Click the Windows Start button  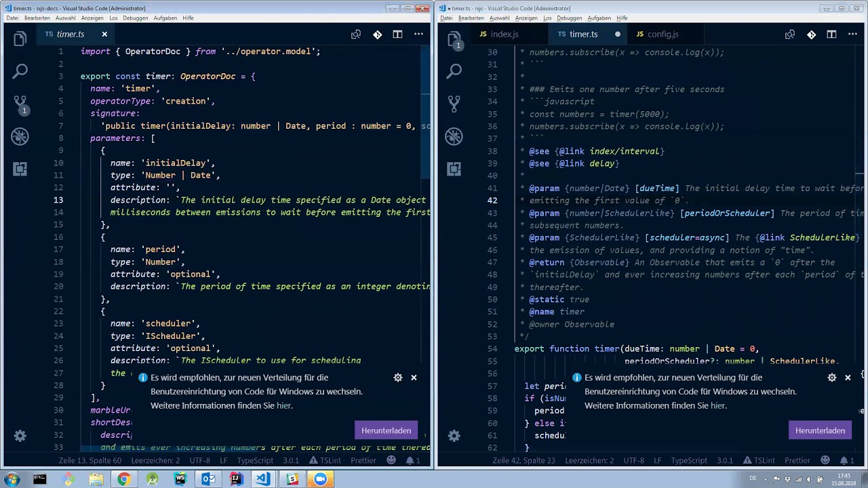[x=12, y=479]
